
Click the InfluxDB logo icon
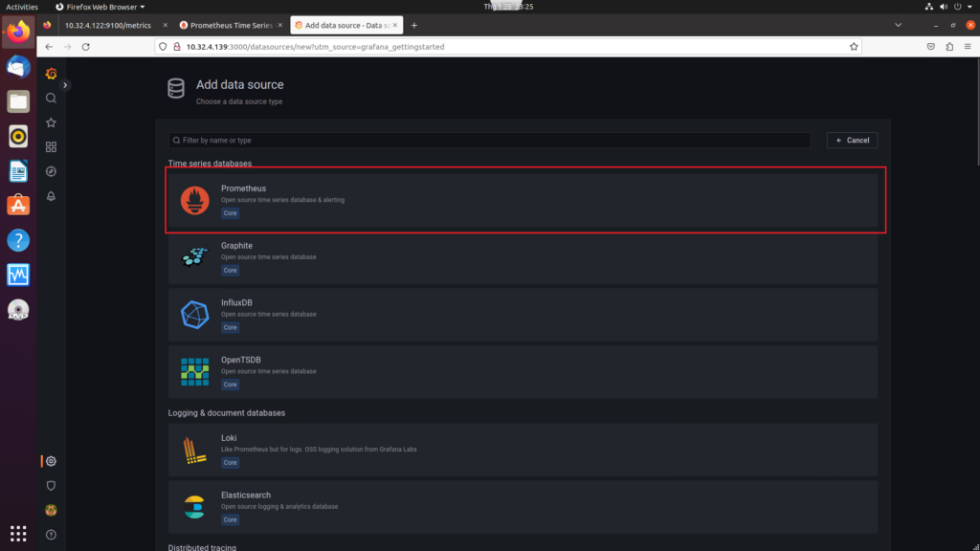click(x=195, y=314)
